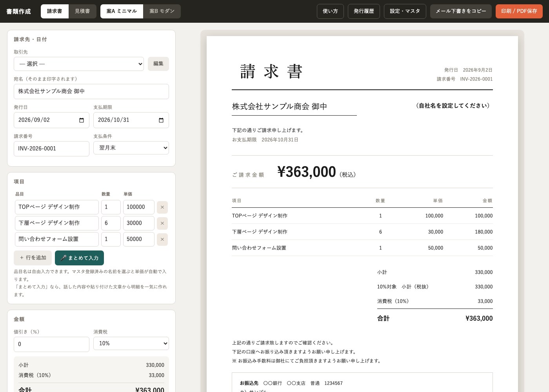Click preview invoice number INV-2026-0001
Image resolution: width=549 pixels, height=392 pixels.
(x=476, y=79)
